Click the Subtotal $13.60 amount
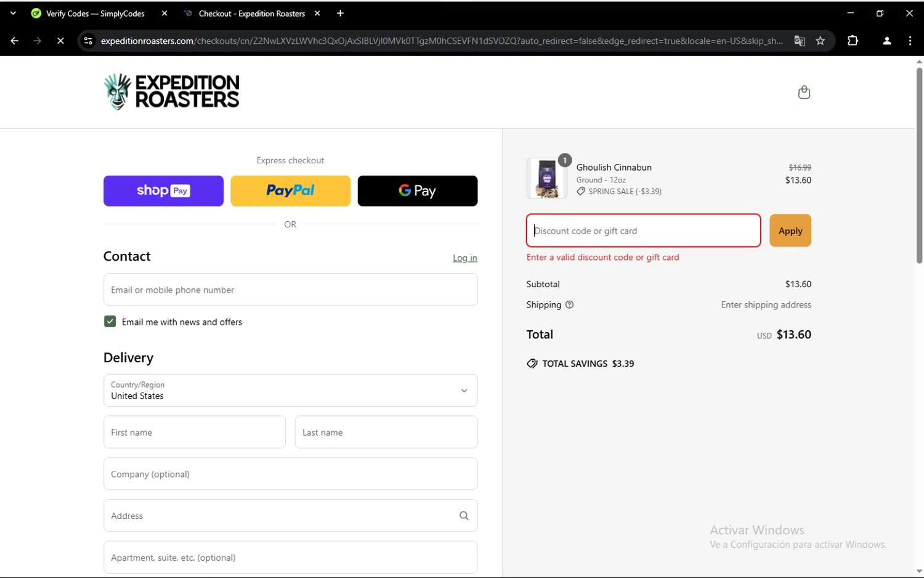Screen dimensions: 924x578 click(798, 284)
